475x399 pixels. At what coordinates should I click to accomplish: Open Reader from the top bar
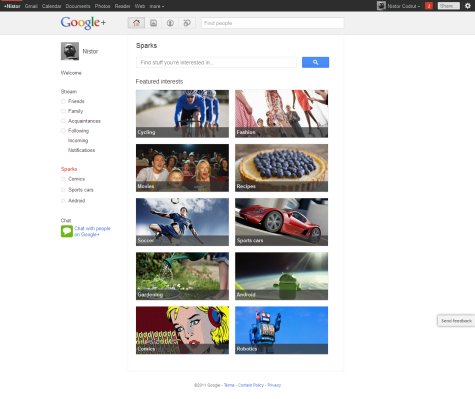click(122, 6)
